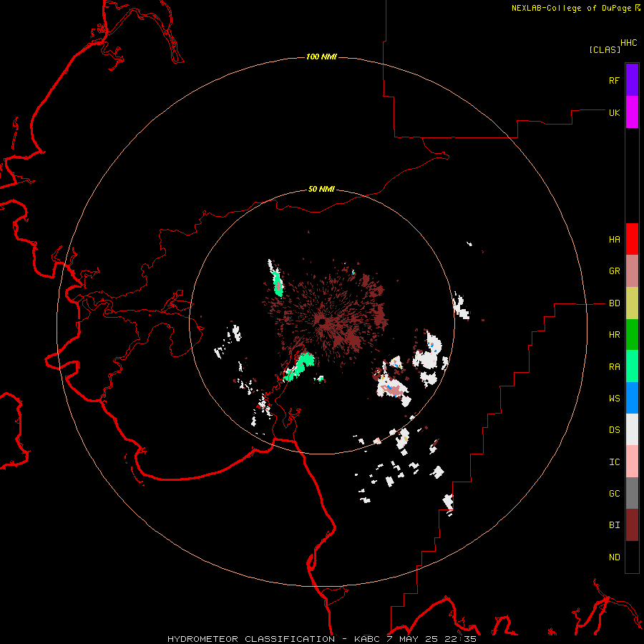
Task: Click the 22:35 timestamp
Action: (462, 639)
